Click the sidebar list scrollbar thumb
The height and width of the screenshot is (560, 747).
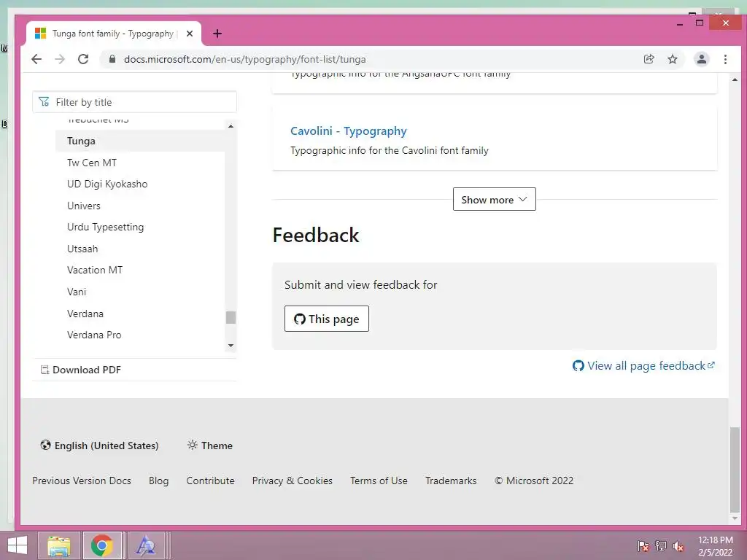point(231,317)
